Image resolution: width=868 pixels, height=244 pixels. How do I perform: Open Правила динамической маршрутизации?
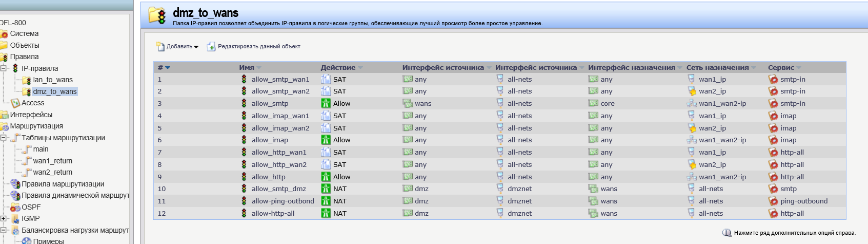[75, 195]
